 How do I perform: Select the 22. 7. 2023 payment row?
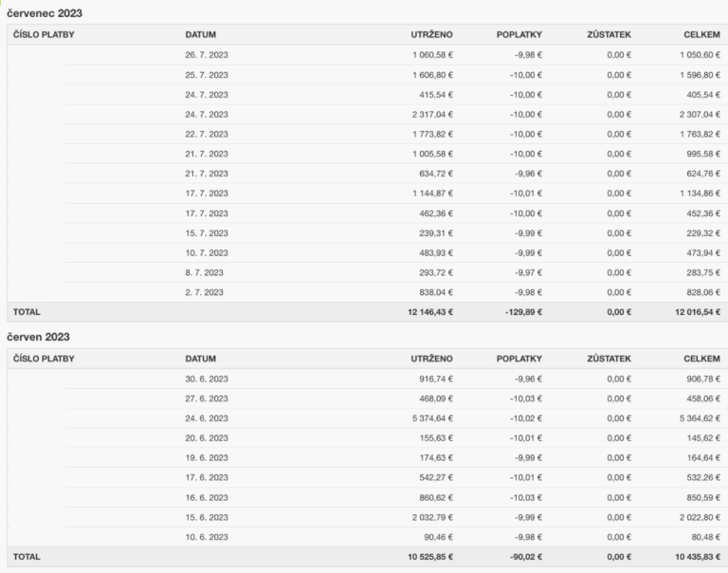tap(367, 135)
